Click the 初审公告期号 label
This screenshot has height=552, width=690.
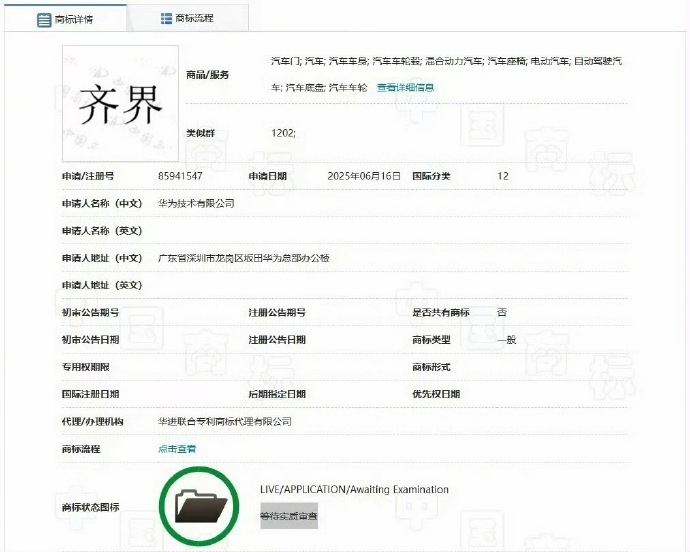coord(91,313)
